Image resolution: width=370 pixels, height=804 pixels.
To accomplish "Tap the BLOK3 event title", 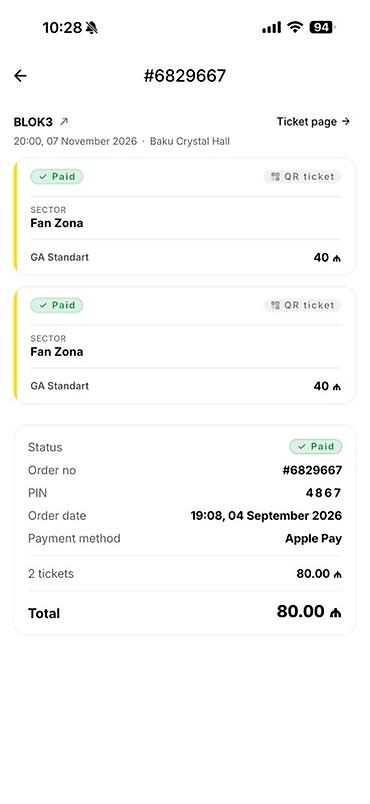I will (33, 122).
